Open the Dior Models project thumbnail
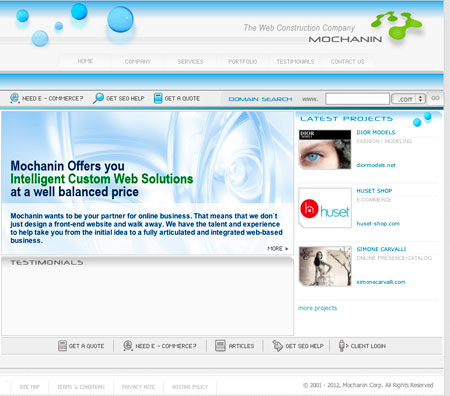450x396 pixels. pos(325,150)
